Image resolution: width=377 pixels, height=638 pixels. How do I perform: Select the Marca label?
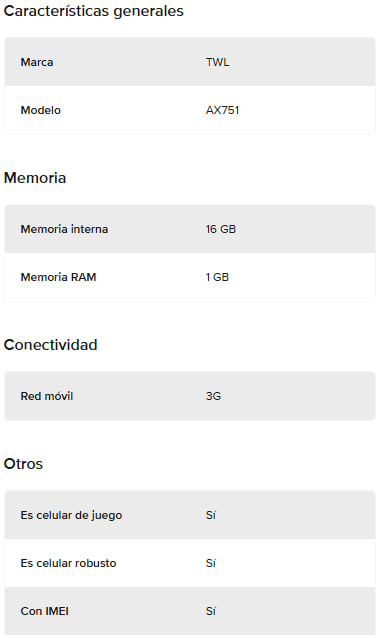click(x=37, y=62)
